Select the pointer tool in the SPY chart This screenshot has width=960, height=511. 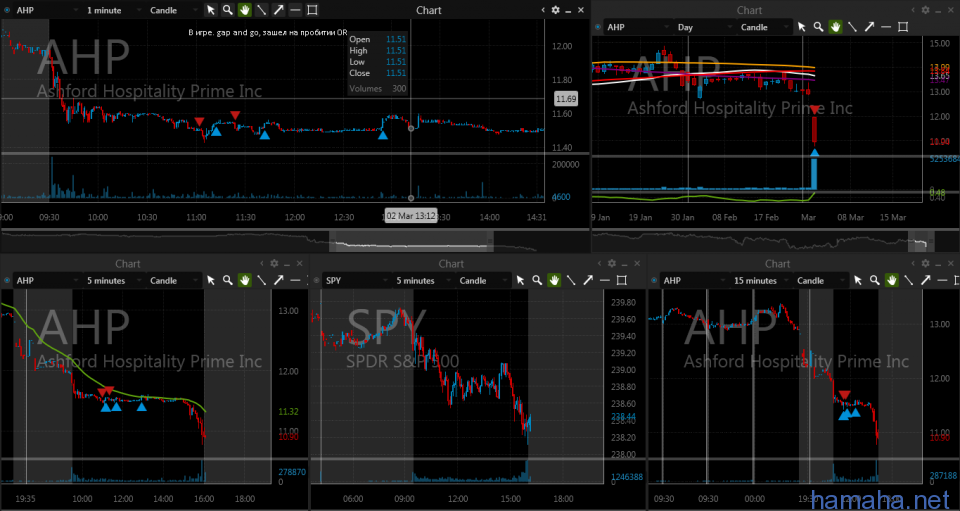point(520,280)
